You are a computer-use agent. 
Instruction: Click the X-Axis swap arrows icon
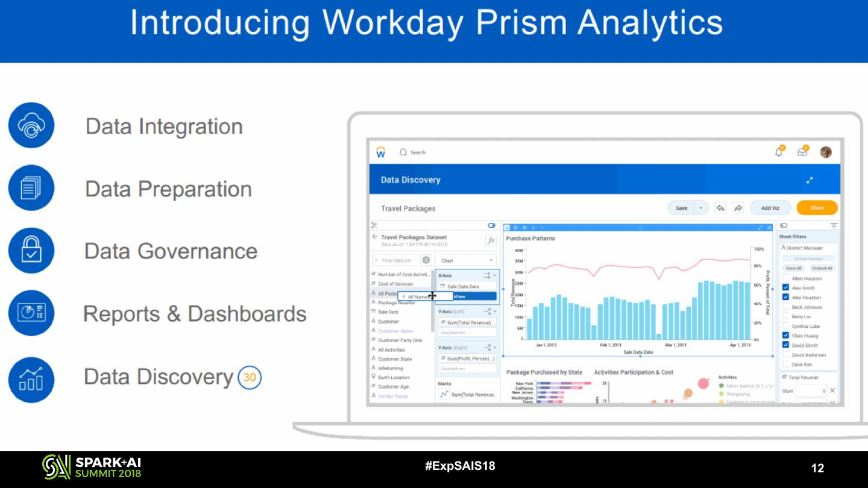(487, 275)
